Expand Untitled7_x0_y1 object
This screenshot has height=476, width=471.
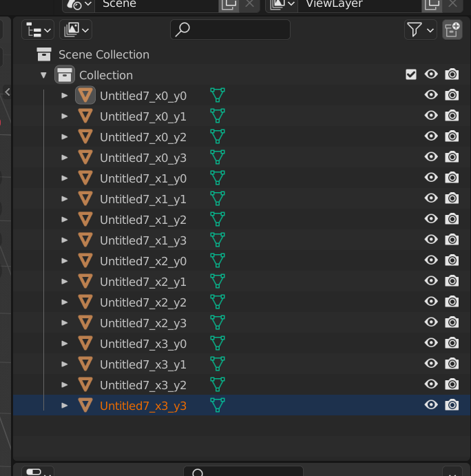(x=64, y=116)
